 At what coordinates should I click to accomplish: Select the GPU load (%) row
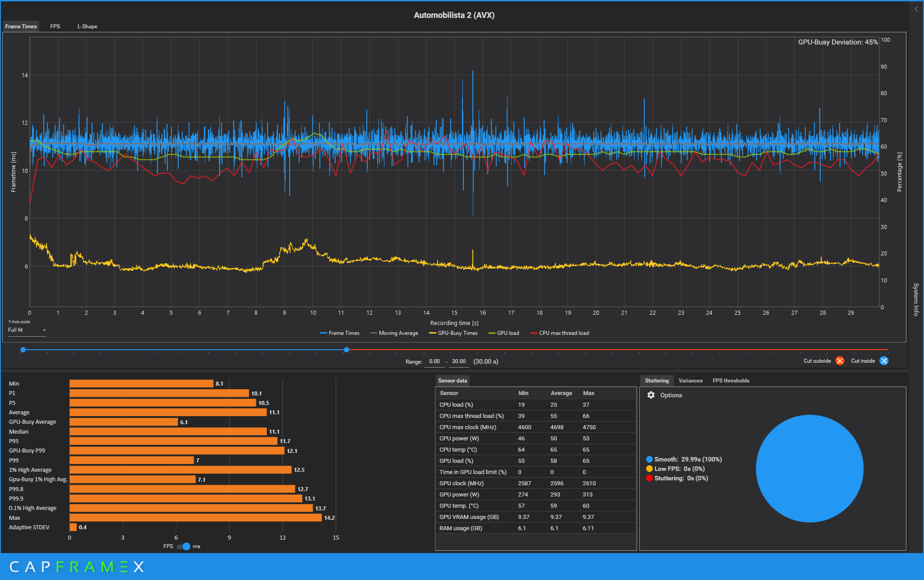536,461
